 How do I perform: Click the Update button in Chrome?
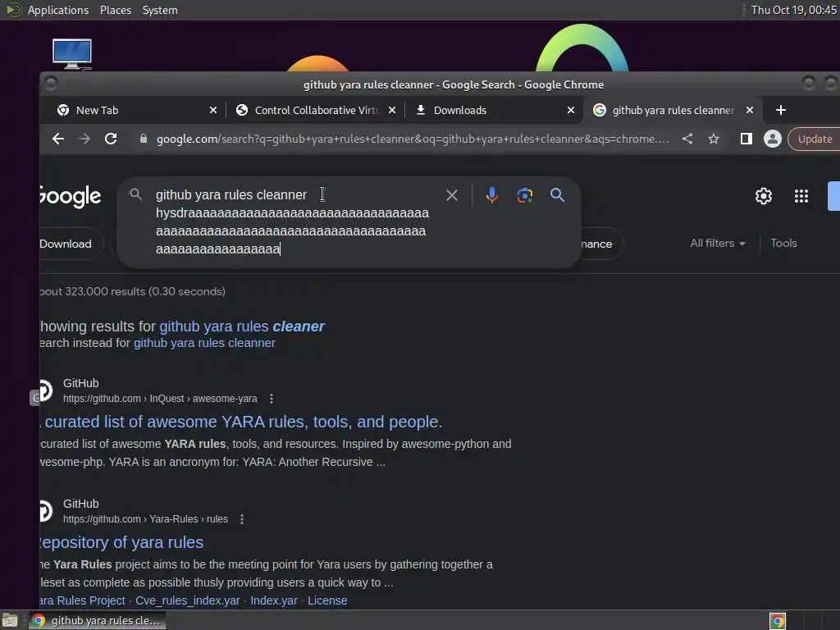click(x=815, y=139)
